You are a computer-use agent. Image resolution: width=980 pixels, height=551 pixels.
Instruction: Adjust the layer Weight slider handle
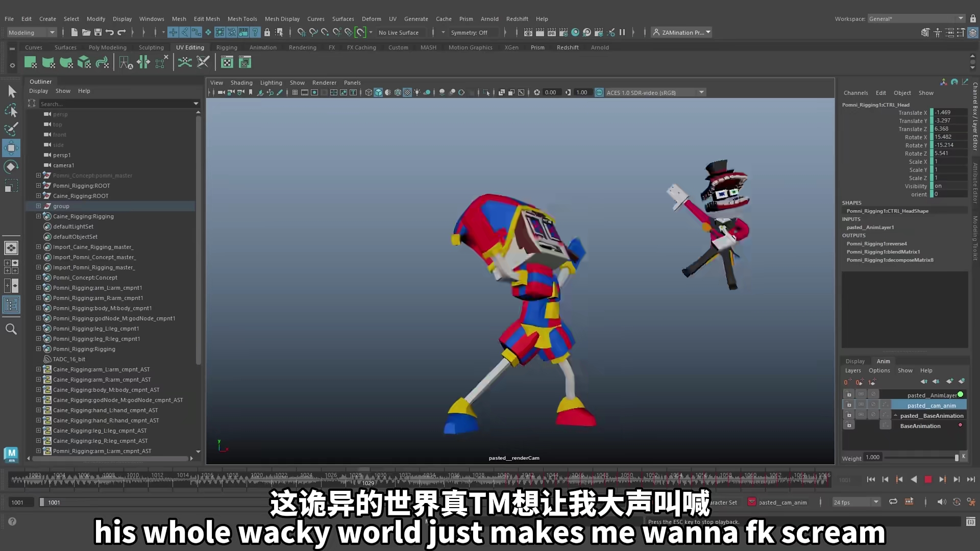pos(957,458)
